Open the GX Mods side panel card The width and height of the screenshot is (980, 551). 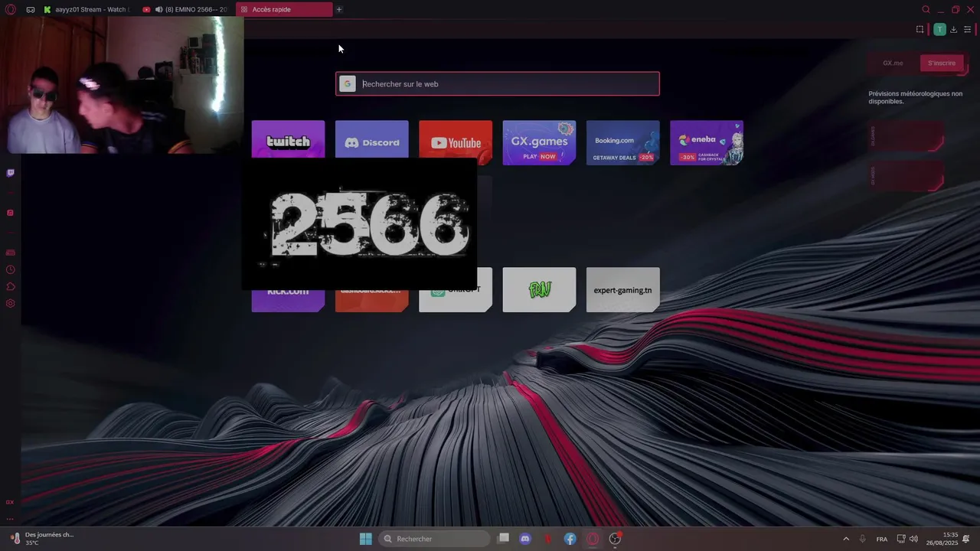906,176
